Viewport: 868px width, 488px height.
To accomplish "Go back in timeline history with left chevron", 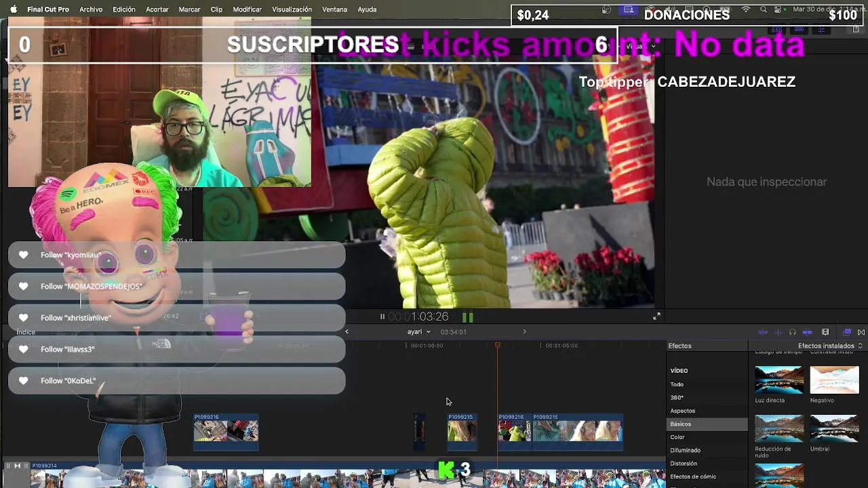I will pyautogui.click(x=347, y=331).
